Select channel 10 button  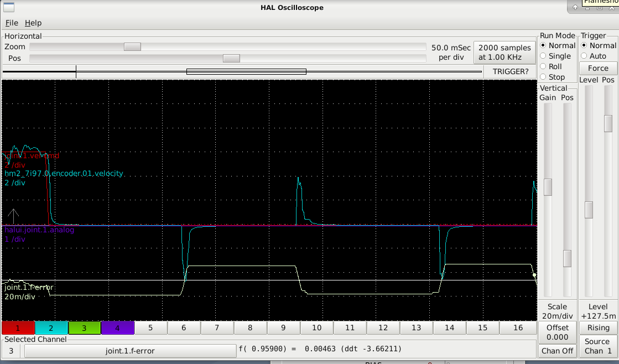(x=316, y=327)
